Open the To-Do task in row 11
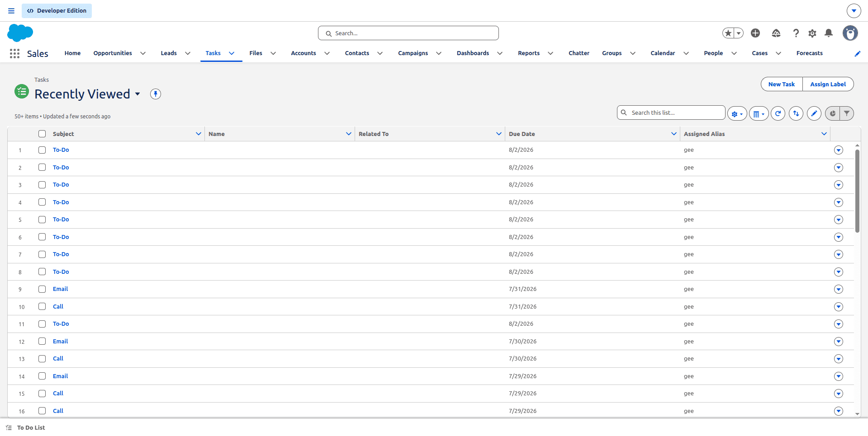Image resolution: width=868 pixels, height=436 pixels. tap(61, 324)
